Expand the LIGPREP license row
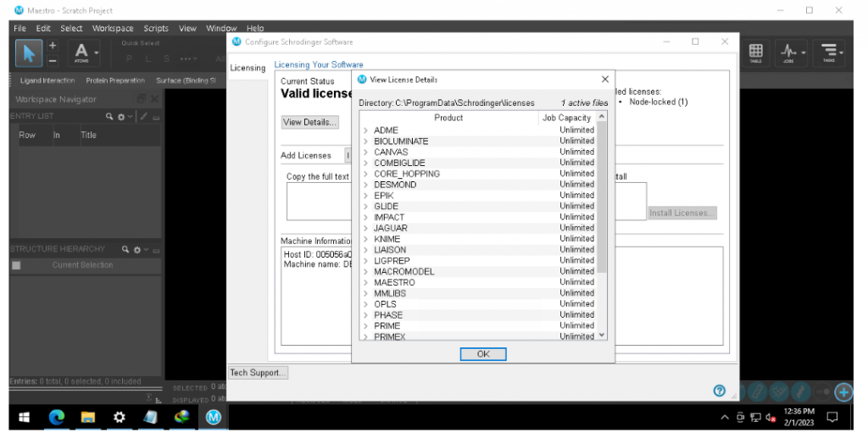This screenshot has height=438, width=868. coord(365,261)
